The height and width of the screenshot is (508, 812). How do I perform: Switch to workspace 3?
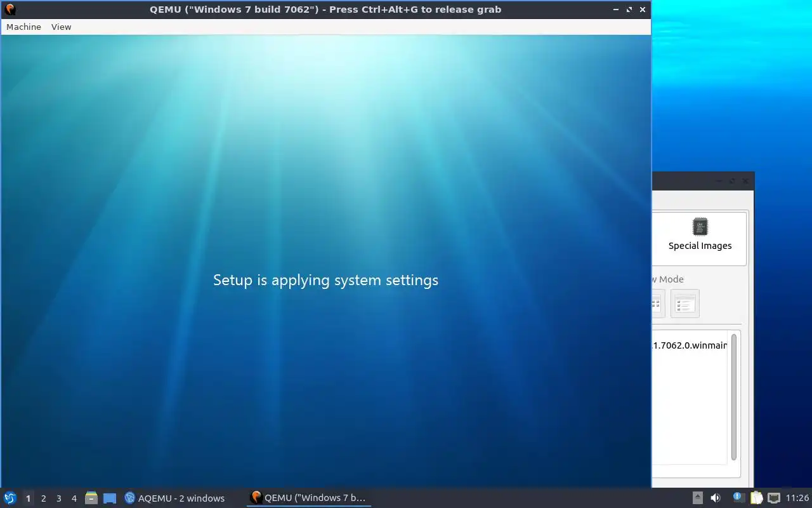[58, 498]
